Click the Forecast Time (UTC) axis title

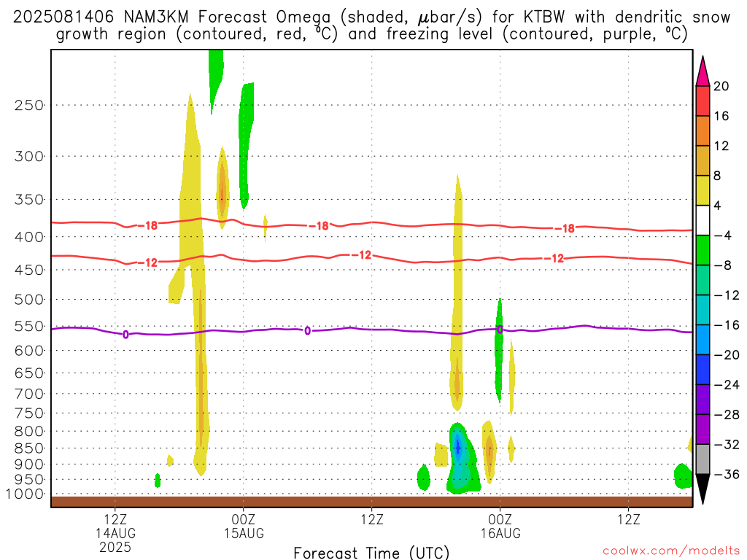[x=371, y=553]
